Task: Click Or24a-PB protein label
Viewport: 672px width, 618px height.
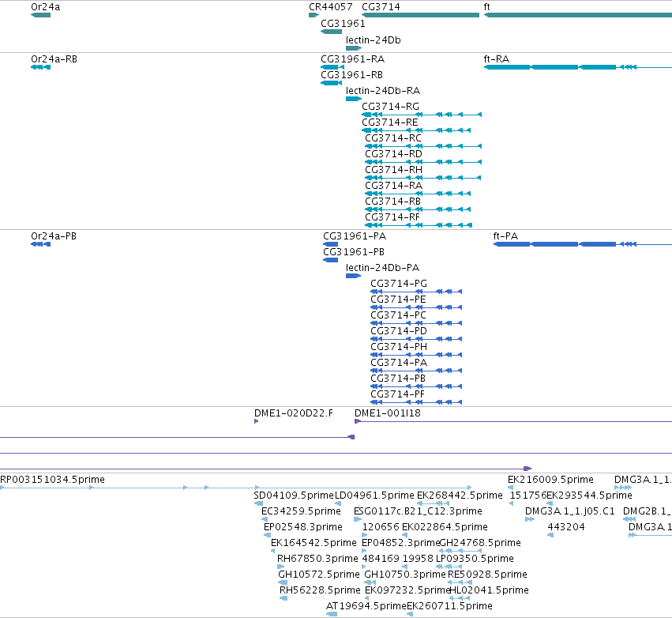Action: coord(54,236)
